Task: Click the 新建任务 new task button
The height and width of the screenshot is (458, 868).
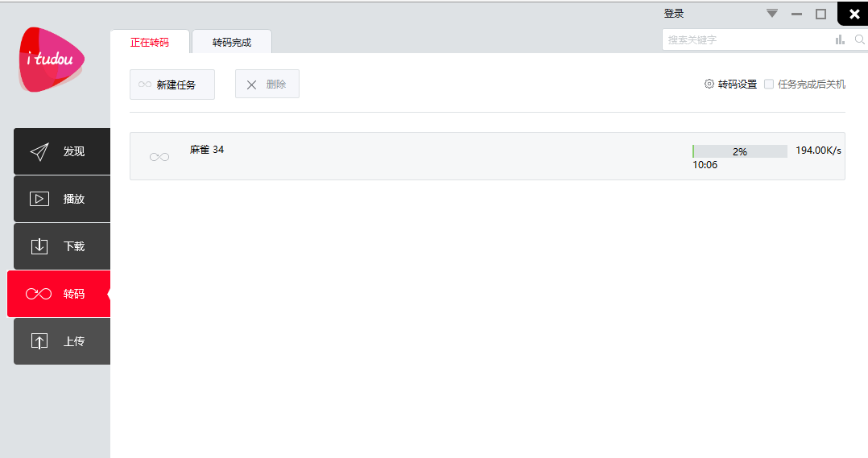Action: (x=172, y=85)
